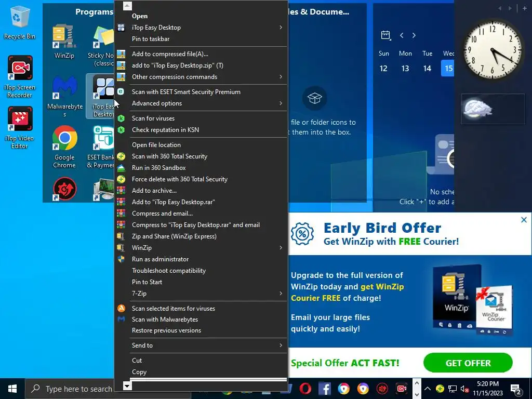Select the iTop Video Editor desktop icon
532x399 pixels.
tap(20, 128)
